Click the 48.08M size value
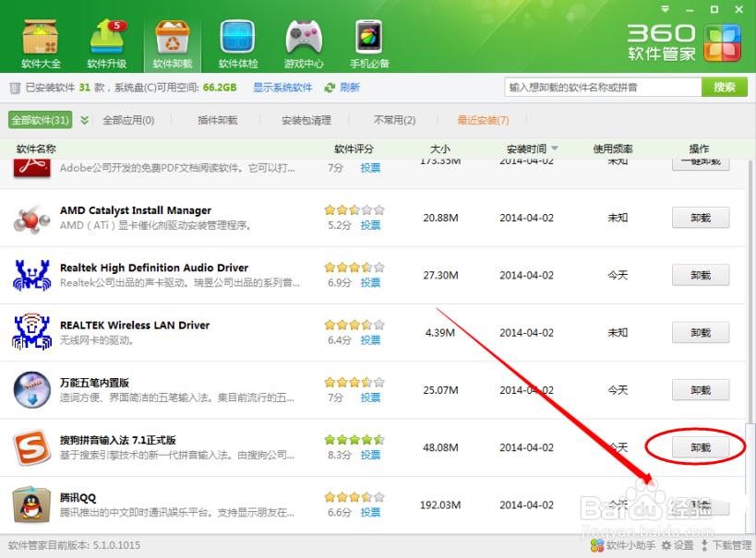Viewport: 756px width, 558px height. coord(440,447)
